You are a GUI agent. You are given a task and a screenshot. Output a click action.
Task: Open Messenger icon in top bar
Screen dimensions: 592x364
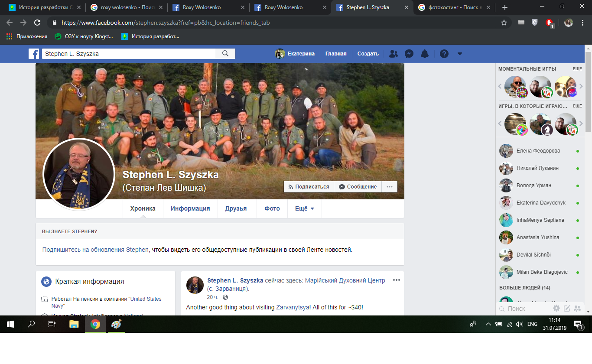tap(409, 54)
